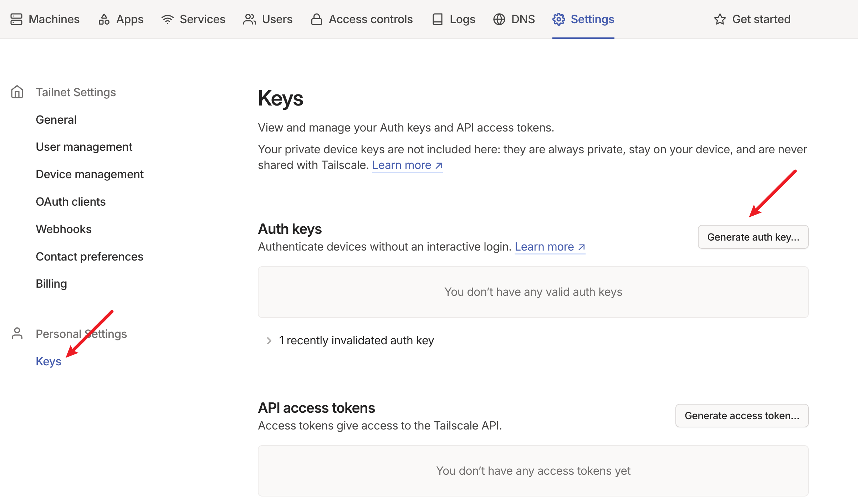858x504 pixels.
Task: Click the Get started star icon
Action: click(720, 19)
